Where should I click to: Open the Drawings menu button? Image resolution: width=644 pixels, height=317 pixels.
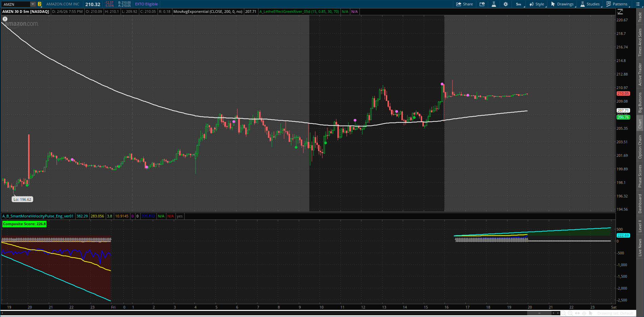(563, 4)
